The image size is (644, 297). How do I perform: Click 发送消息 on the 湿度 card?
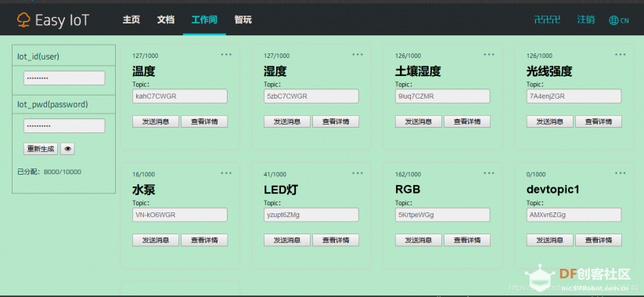287,121
